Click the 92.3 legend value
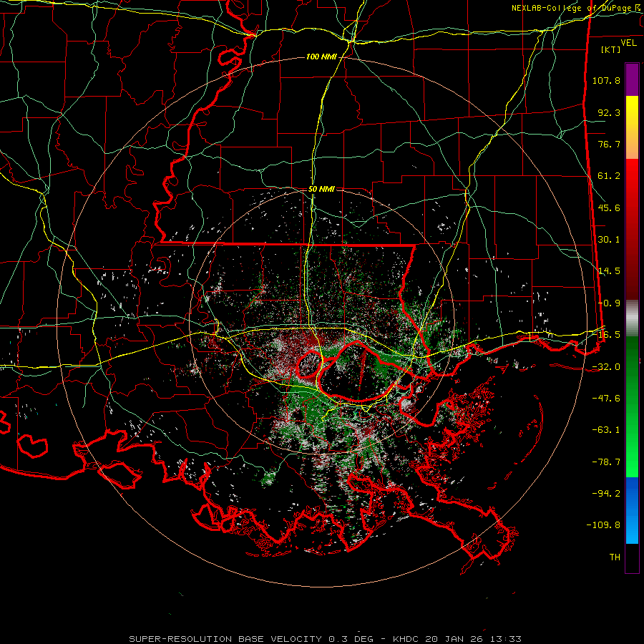This screenshot has height=644, width=644. (x=609, y=112)
